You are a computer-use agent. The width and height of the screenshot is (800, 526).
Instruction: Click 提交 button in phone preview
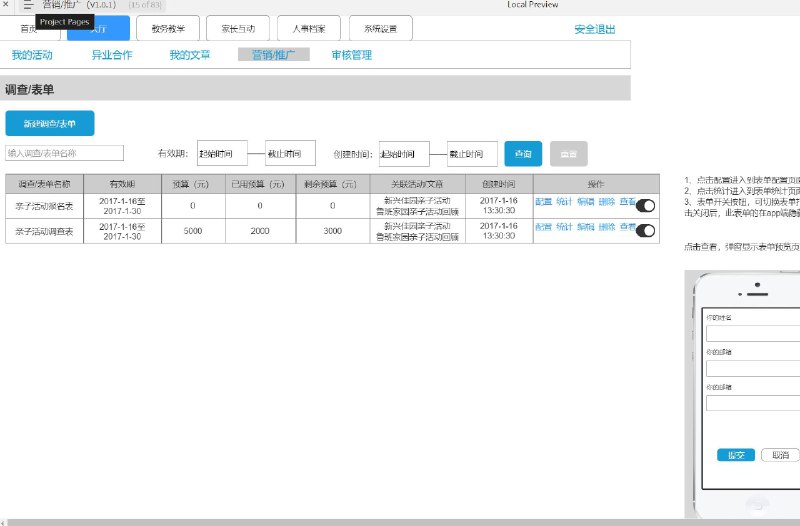[x=736, y=455]
